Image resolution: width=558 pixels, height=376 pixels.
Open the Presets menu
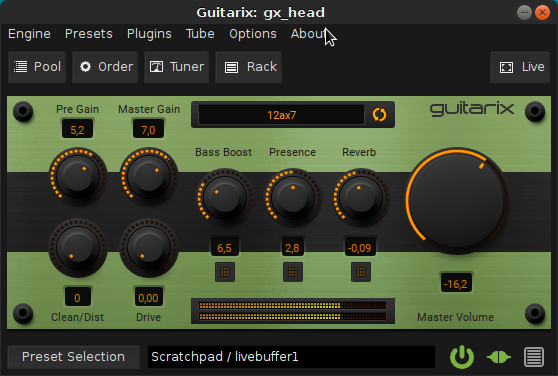tap(89, 34)
